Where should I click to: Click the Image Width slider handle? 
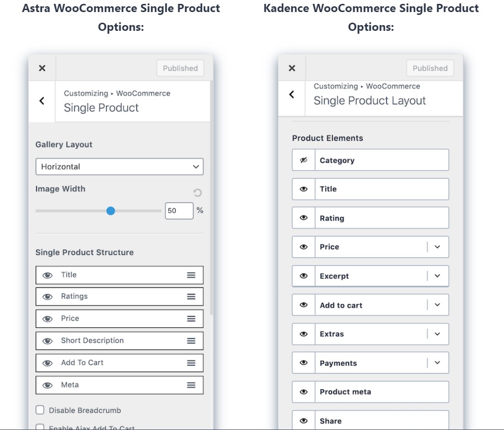(110, 211)
